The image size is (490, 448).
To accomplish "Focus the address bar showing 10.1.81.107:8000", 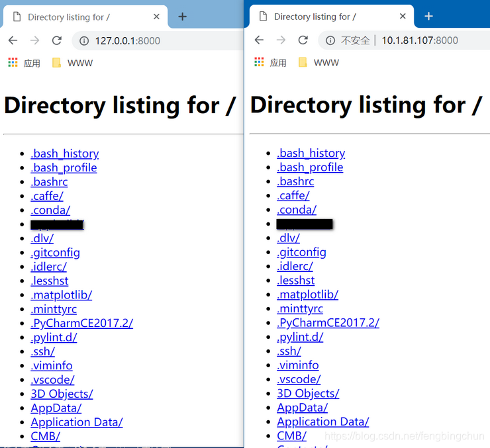I will tap(404, 40).
